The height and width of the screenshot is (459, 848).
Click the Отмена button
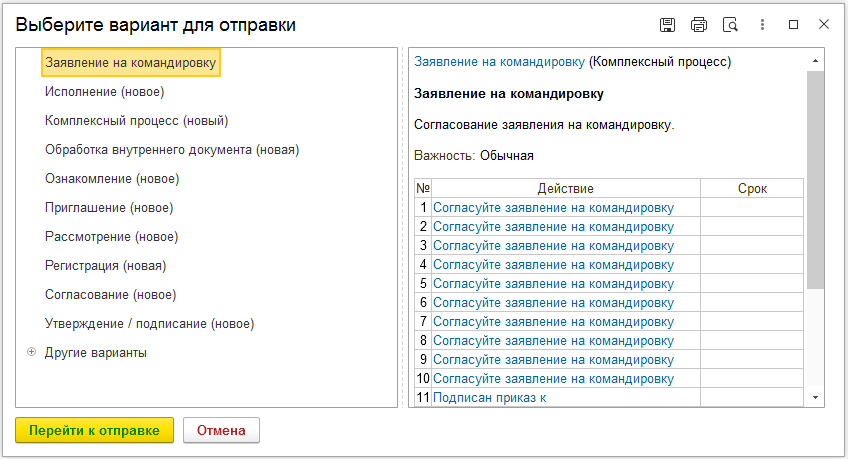tap(221, 430)
